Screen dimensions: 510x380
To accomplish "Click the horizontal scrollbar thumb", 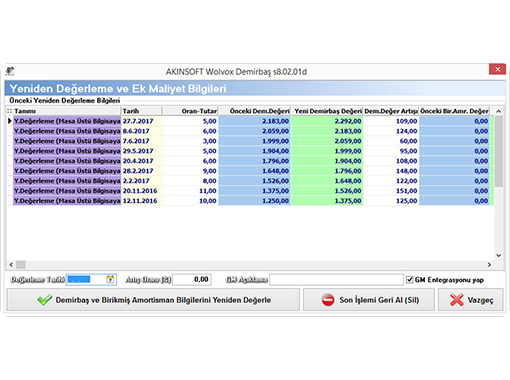I will [x=21, y=265].
